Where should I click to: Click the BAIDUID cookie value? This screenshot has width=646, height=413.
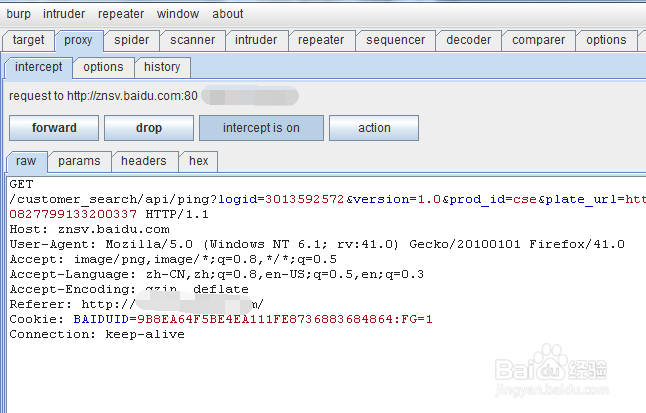[x=285, y=319]
